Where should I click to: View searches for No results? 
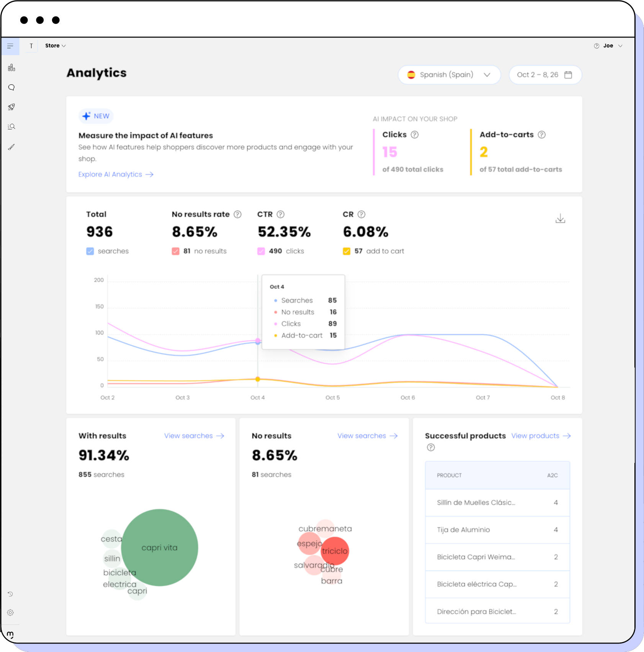(368, 436)
